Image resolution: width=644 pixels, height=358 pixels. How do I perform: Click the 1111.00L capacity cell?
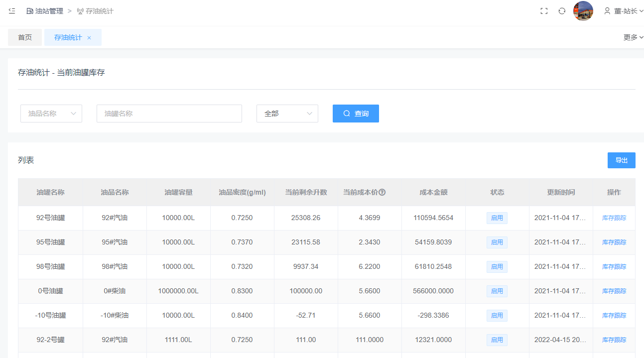click(178, 340)
